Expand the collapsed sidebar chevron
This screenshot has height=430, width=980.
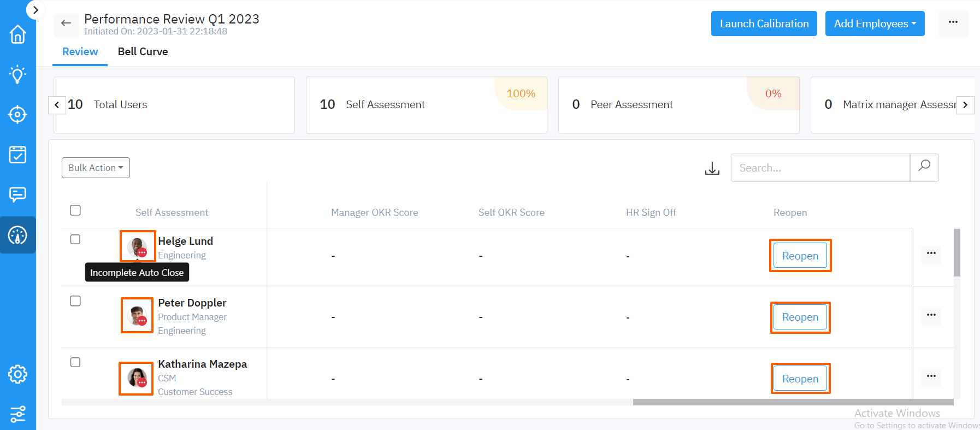(36, 10)
